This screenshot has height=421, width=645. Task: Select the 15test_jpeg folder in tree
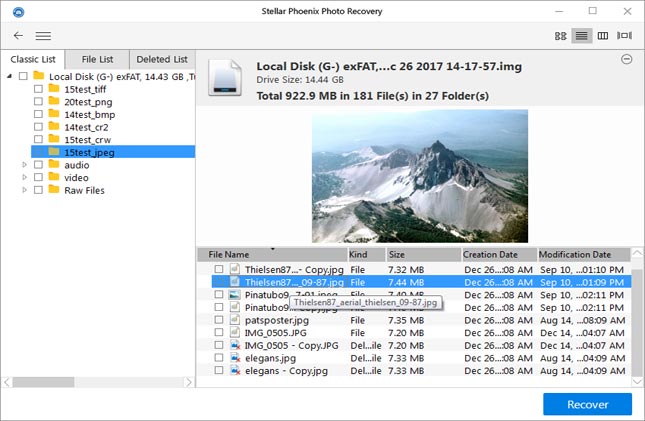(113, 152)
